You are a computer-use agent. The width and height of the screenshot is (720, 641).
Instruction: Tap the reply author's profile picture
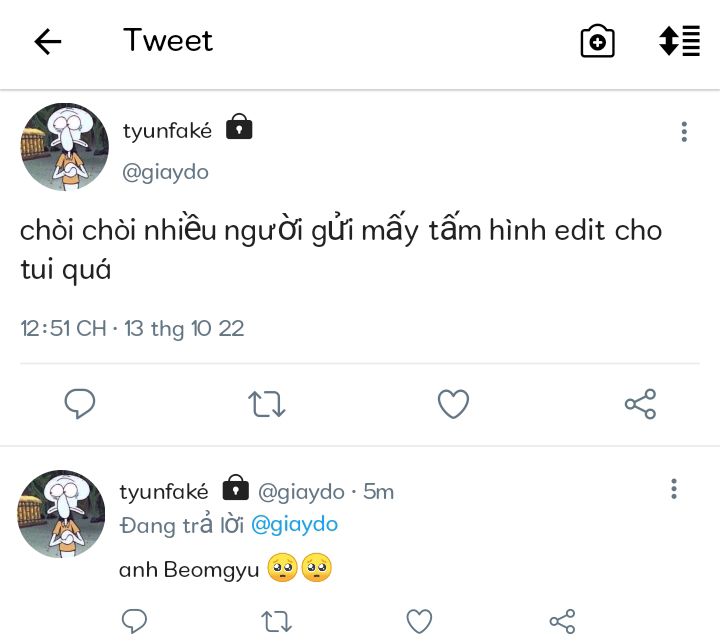[61, 513]
